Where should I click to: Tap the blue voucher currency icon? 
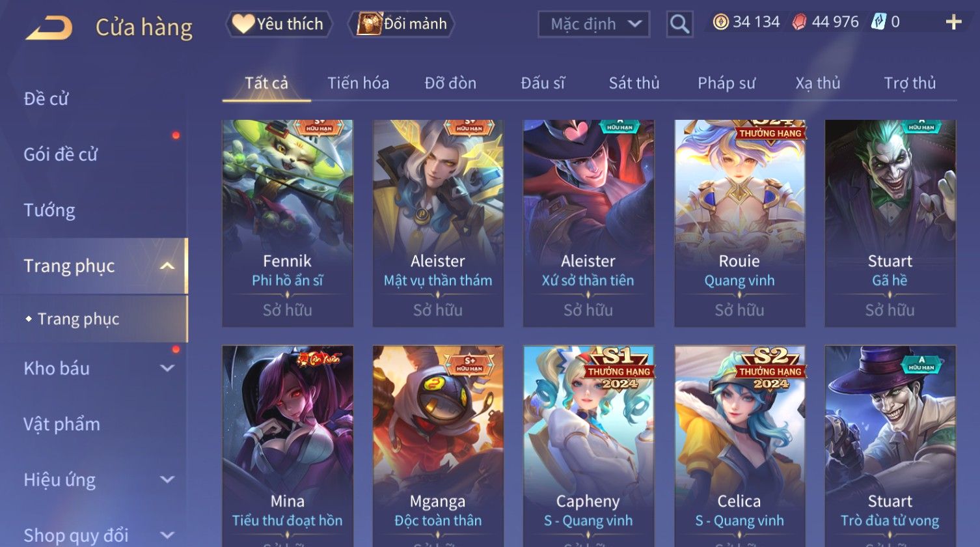point(879,22)
